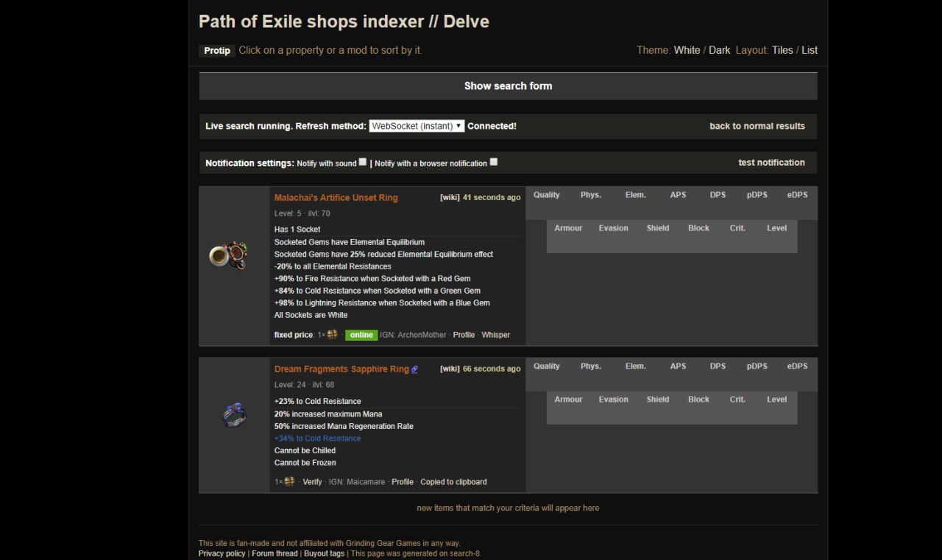Click '+98% to Lightning Resistance' mod line
Viewport: 942px width, 560px height.
382,303
